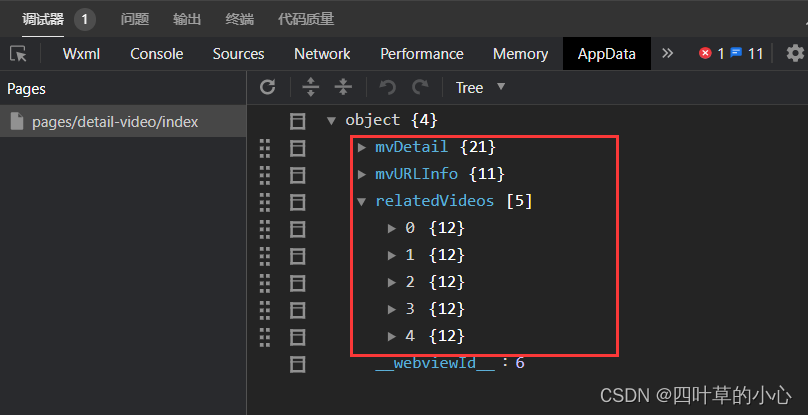Click the square action icon beside relatedVideos
The image size is (808, 415).
[297, 202]
